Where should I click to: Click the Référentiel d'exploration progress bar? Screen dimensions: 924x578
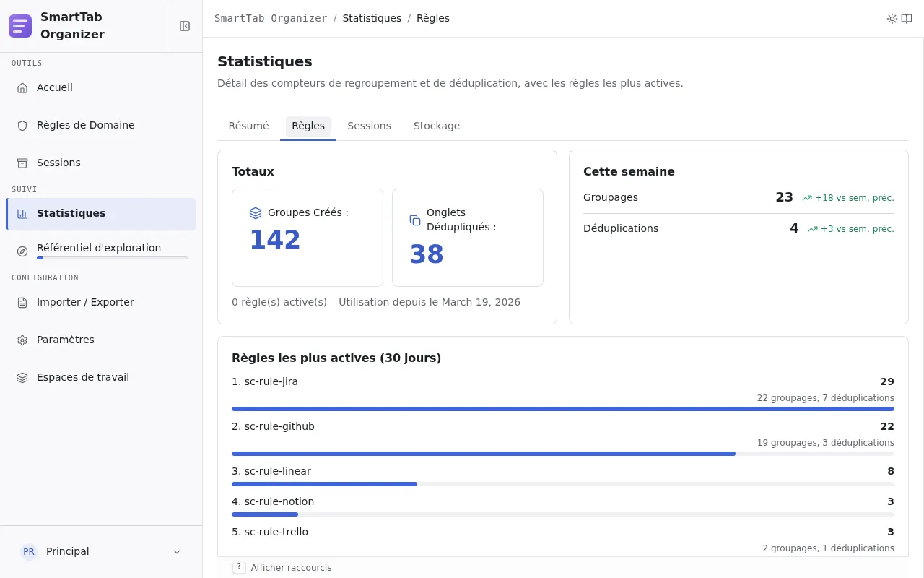(x=112, y=258)
